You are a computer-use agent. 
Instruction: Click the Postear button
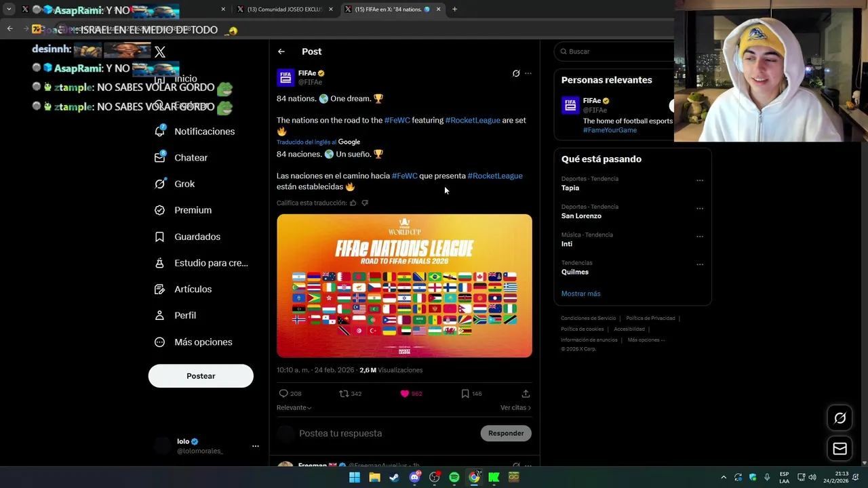click(201, 376)
